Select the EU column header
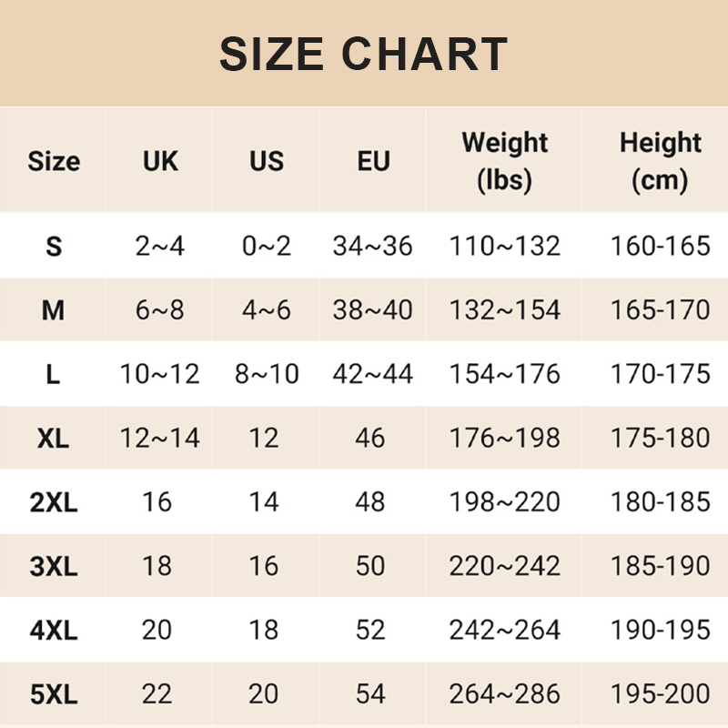This screenshot has height=728, width=728. (373, 161)
